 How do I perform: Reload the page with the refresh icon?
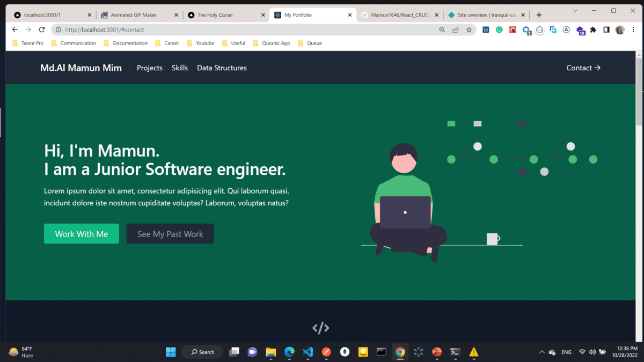(42, 30)
